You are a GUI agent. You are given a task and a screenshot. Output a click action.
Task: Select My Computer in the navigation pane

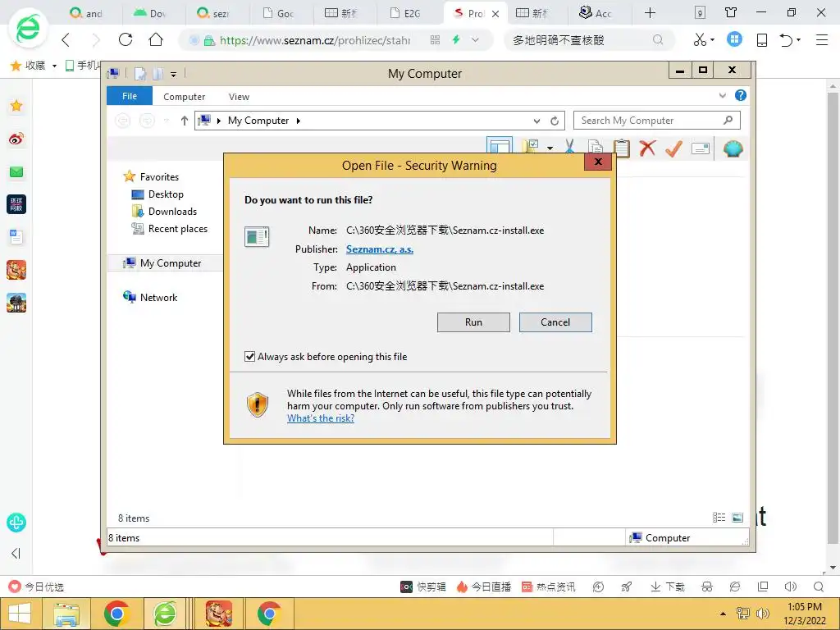point(171,263)
